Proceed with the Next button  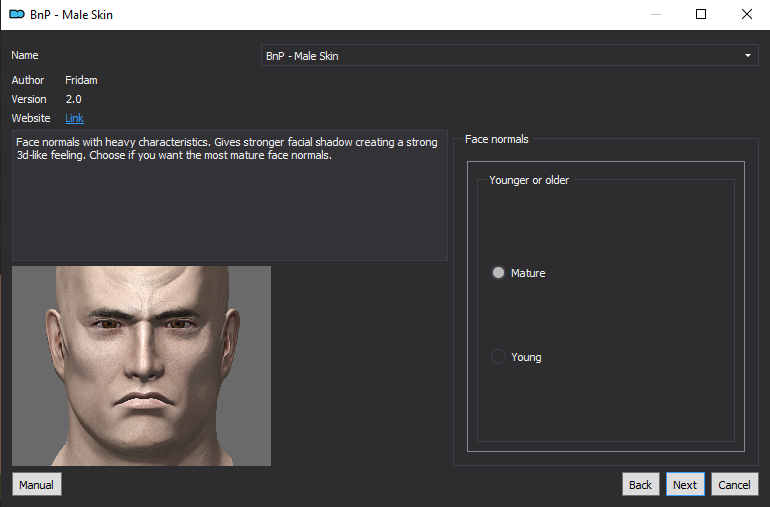[685, 484]
